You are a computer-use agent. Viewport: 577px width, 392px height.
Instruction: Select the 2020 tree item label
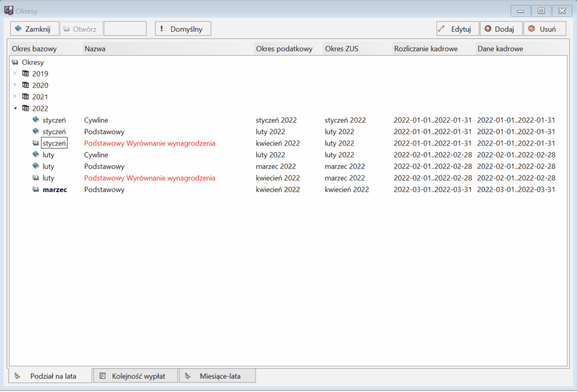40,86
